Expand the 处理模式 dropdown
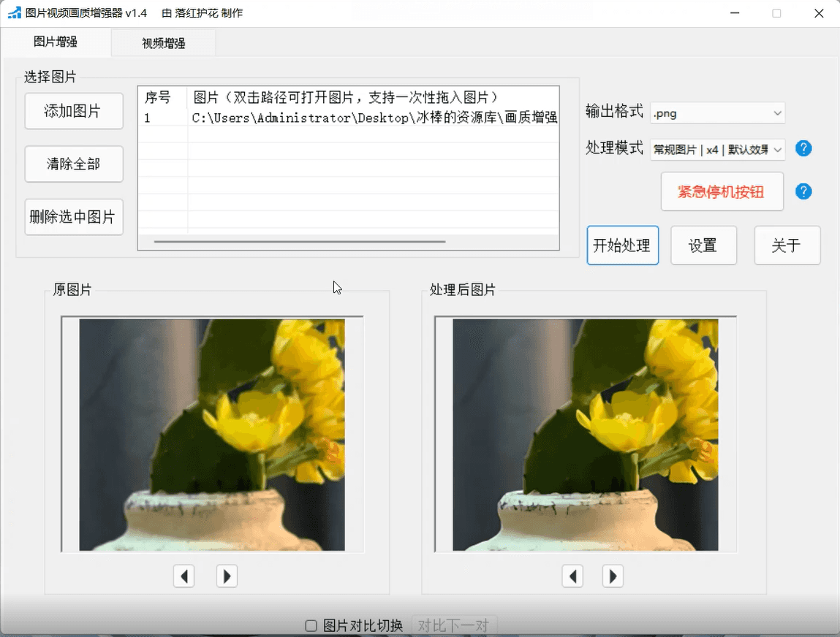The height and width of the screenshot is (637, 840). [x=716, y=150]
